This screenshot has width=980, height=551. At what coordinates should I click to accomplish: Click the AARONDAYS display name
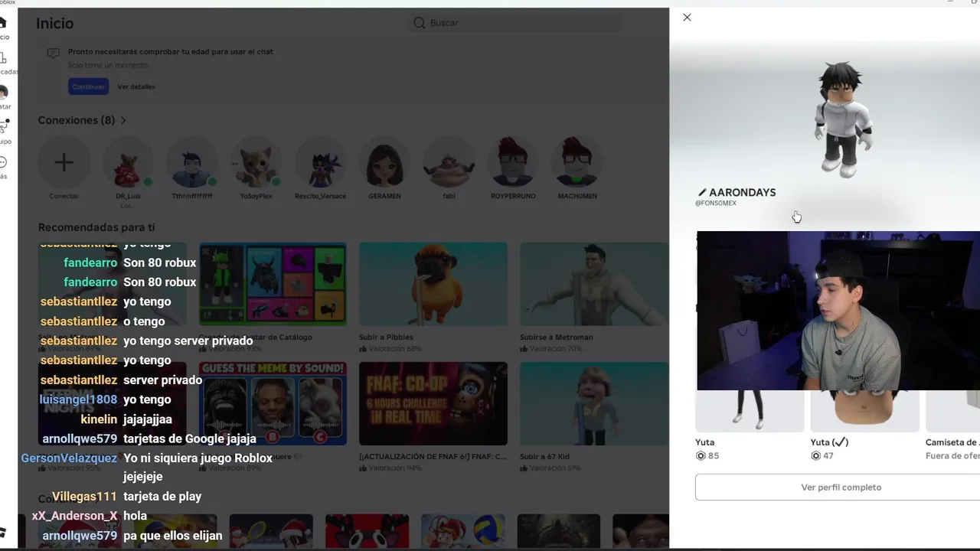pos(742,193)
